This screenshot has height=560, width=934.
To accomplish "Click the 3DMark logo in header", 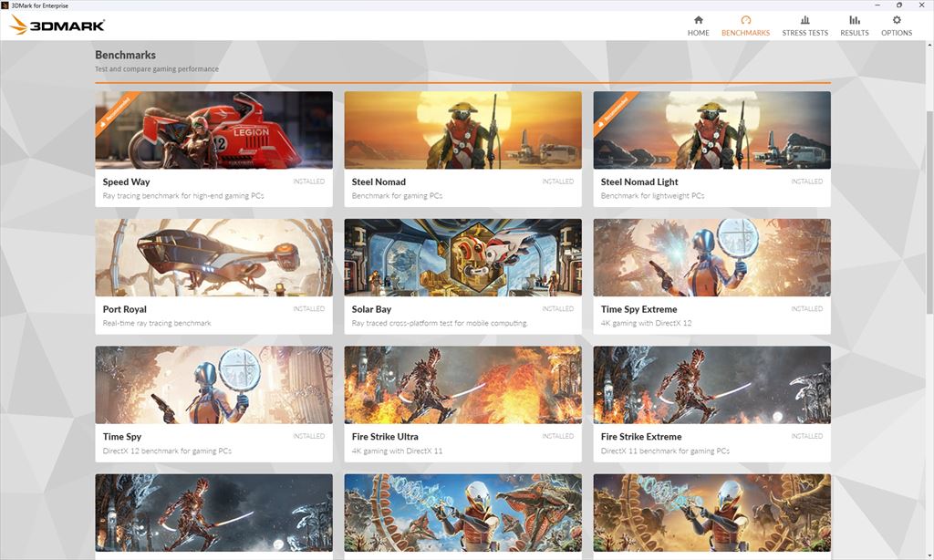I will [57, 25].
